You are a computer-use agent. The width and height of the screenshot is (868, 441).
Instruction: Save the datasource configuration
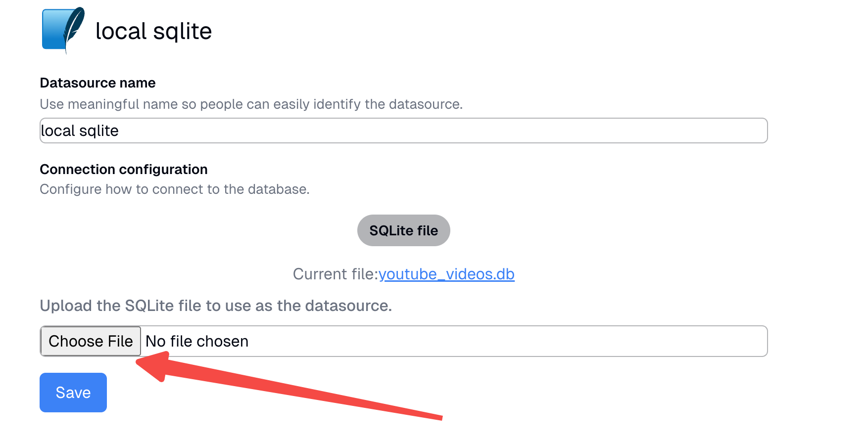coord(73,393)
